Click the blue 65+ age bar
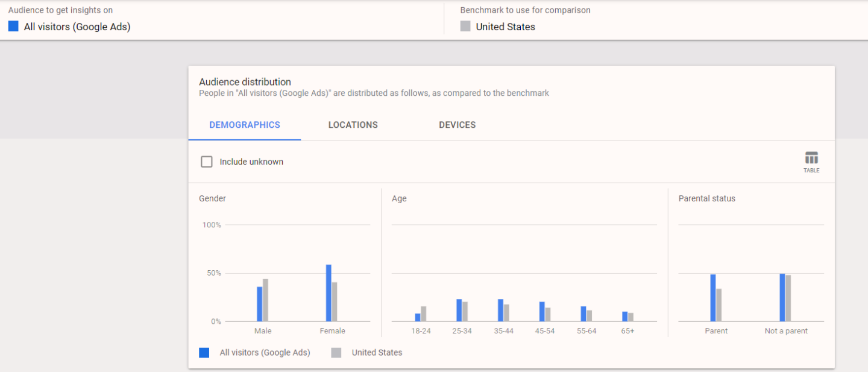The height and width of the screenshot is (372, 868). tap(625, 317)
